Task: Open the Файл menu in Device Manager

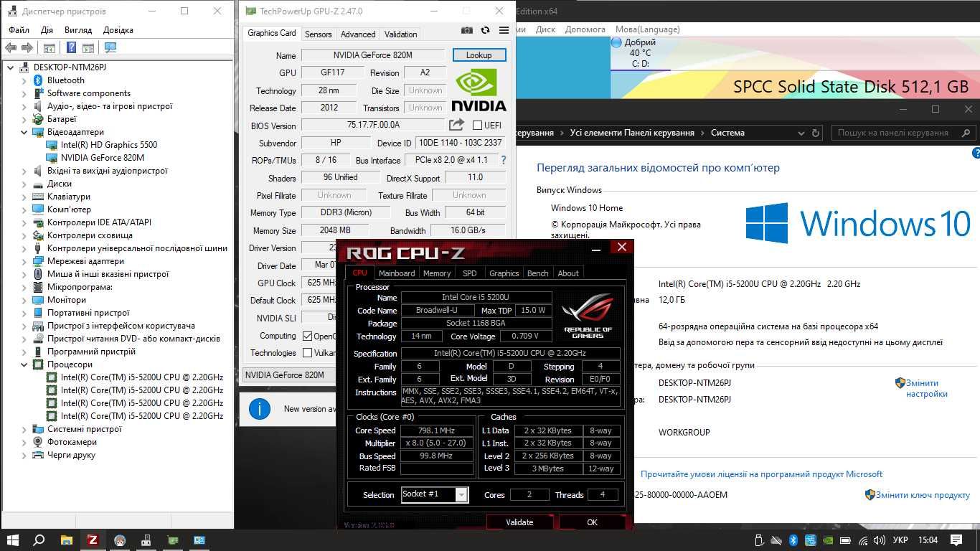Action: [x=19, y=30]
